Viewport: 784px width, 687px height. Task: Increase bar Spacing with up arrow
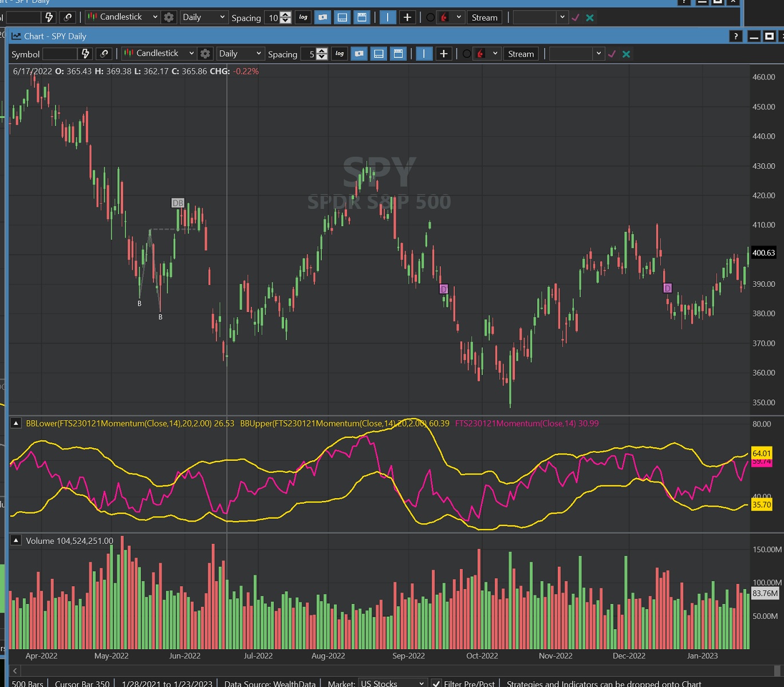[322, 51]
